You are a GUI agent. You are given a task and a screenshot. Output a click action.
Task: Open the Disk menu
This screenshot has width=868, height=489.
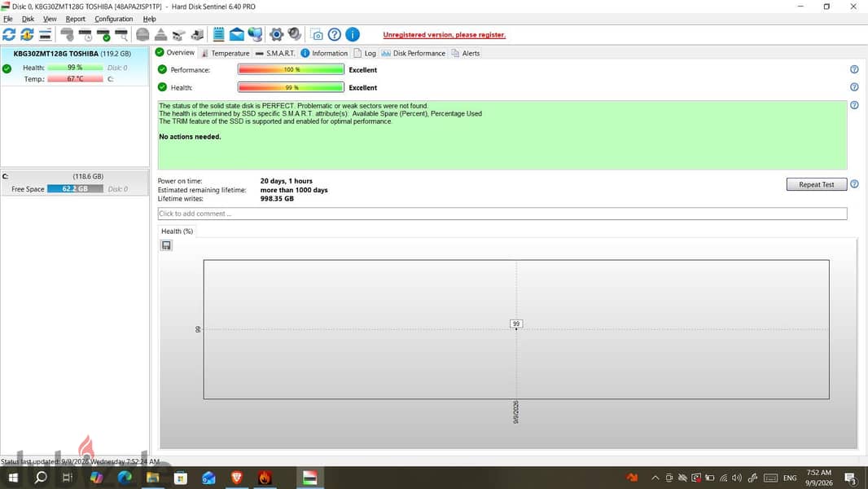pyautogui.click(x=28, y=19)
